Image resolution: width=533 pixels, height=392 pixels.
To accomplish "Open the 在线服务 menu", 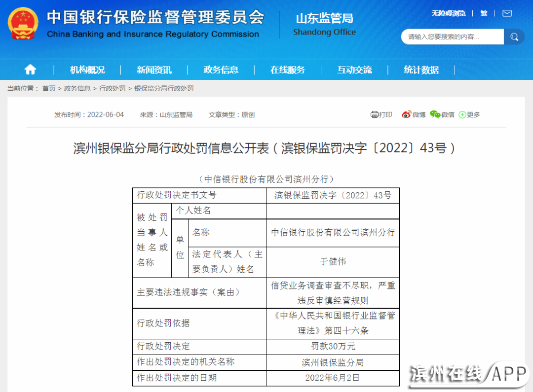I will (x=287, y=70).
